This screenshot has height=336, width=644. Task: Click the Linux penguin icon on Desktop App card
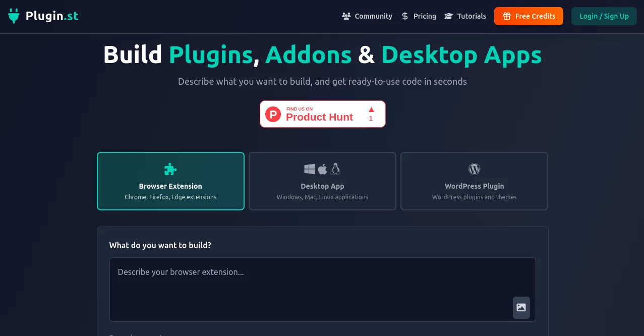click(334, 169)
